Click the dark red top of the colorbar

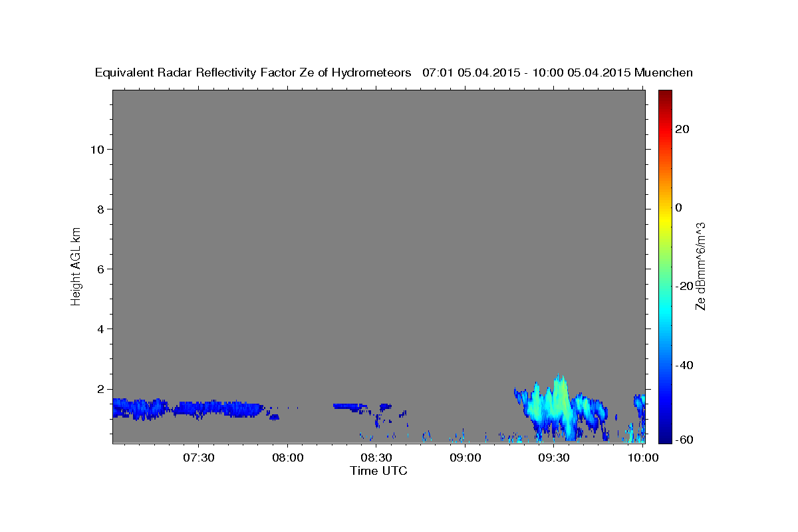(x=665, y=94)
